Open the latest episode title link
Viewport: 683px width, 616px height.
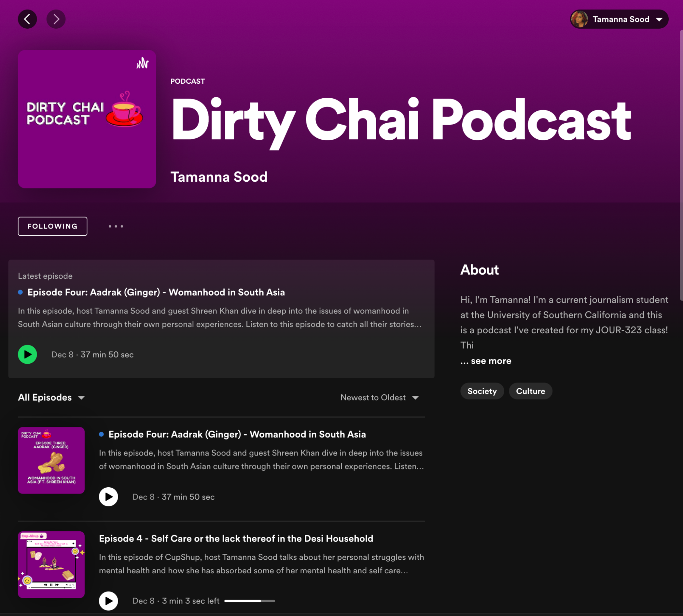[156, 292]
